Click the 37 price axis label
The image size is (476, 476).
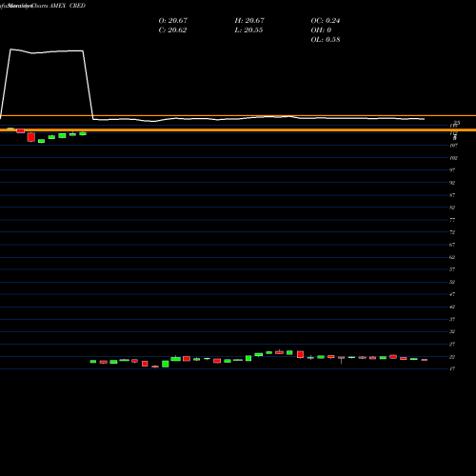tap(452, 319)
